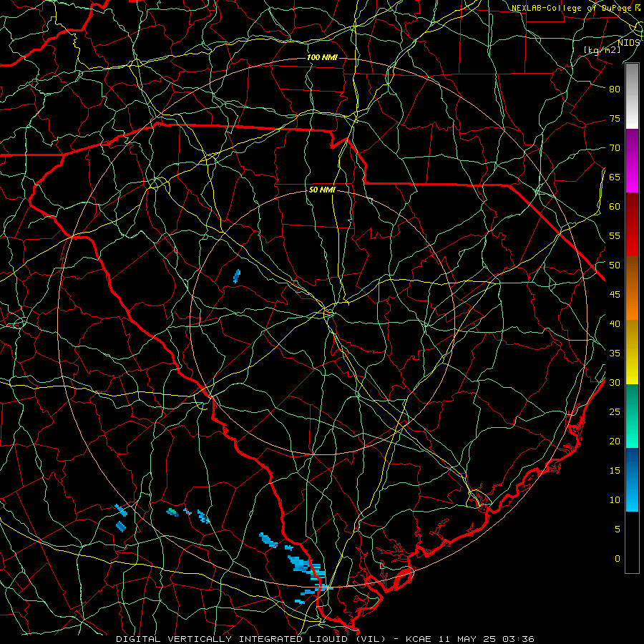644x644 pixels.
Task: Click the 45 value on color scale
Action: point(615,295)
